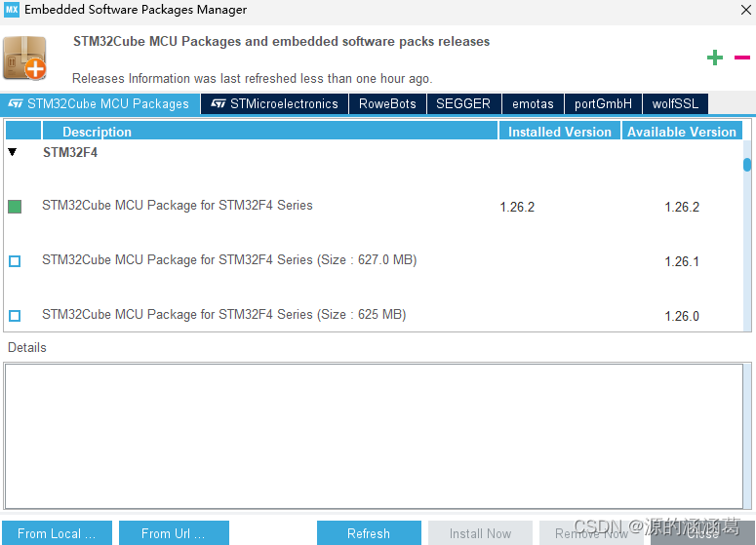The image size is (756, 545).
Task: Click the pink minus collapse-all icon
Action: [742, 58]
